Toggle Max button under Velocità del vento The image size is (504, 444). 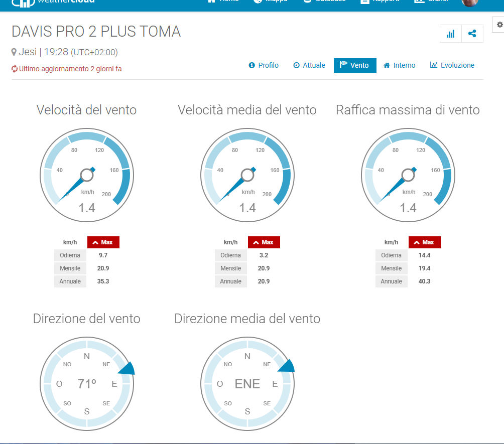coord(103,242)
